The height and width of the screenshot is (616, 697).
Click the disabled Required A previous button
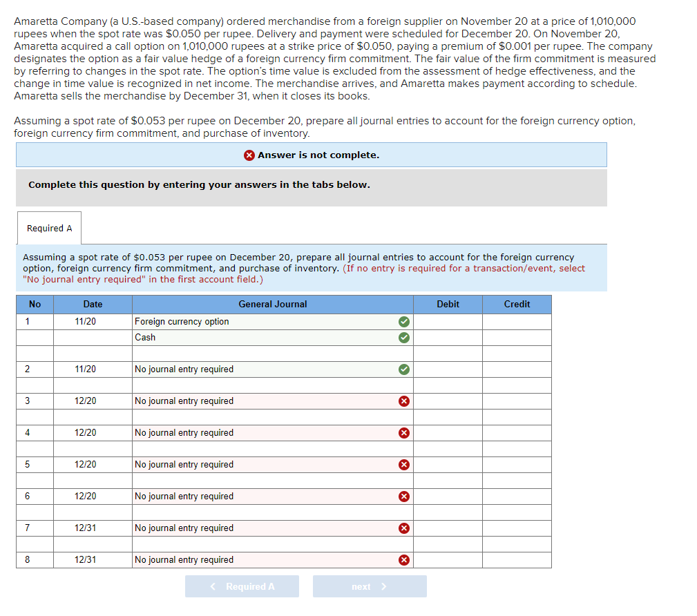click(242, 586)
